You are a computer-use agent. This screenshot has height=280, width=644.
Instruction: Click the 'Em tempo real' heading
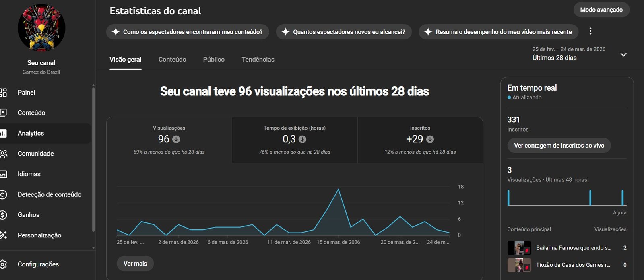click(532, 88)
